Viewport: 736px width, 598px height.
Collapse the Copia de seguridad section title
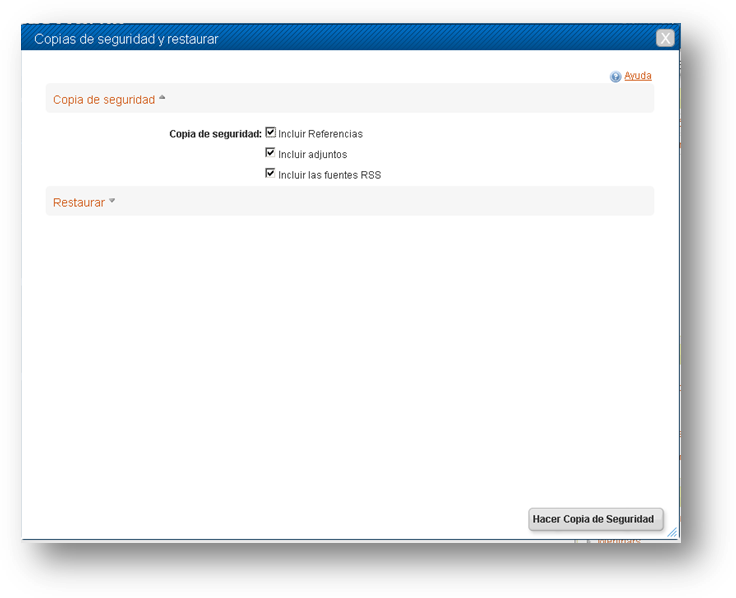(104, 100)
